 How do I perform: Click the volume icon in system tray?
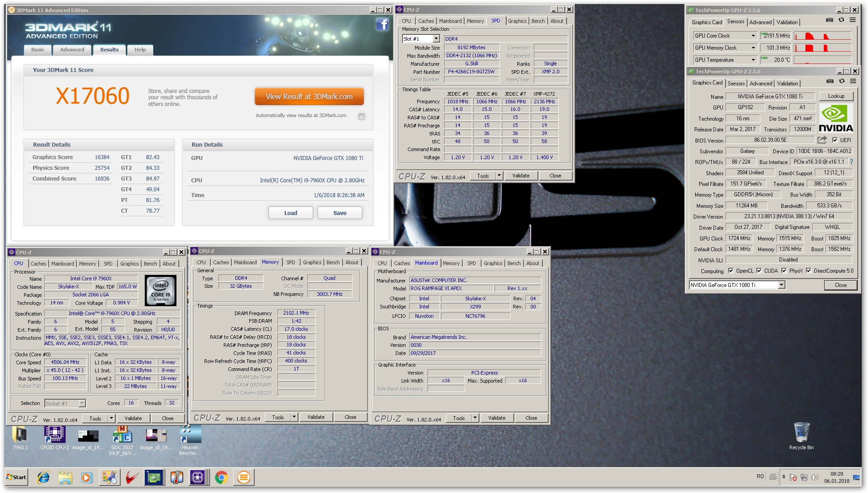pyautogui.click(x=814, y=477)
